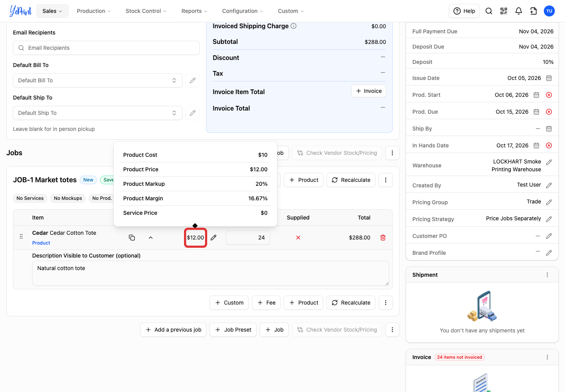The image size is (565, 392).
Task: Click the Job Preset button
Action: pyautogui.click(x=233, y=330)
